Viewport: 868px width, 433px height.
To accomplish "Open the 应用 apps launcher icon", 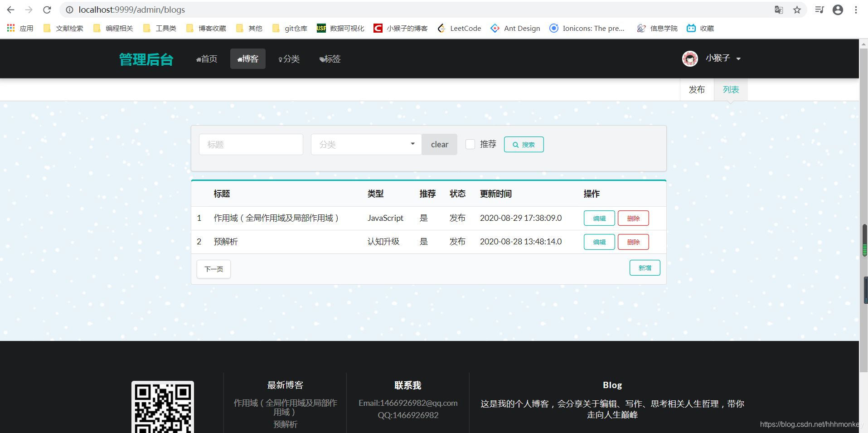I will [10, 28].
